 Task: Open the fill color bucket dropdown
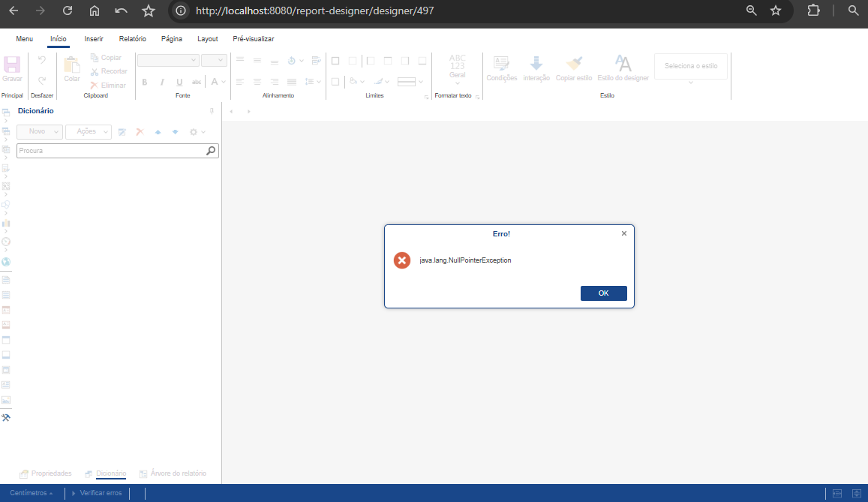click(x=356, y=82)
